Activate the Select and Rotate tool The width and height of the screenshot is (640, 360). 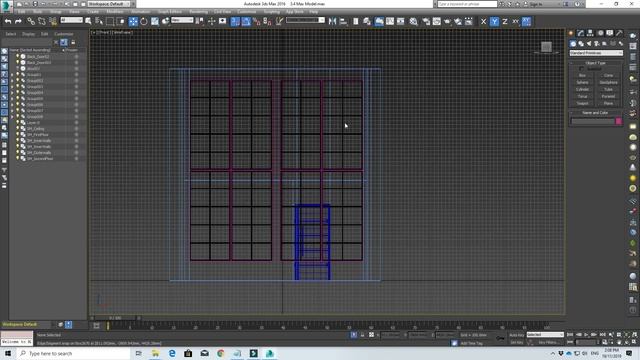coord(144,21)
